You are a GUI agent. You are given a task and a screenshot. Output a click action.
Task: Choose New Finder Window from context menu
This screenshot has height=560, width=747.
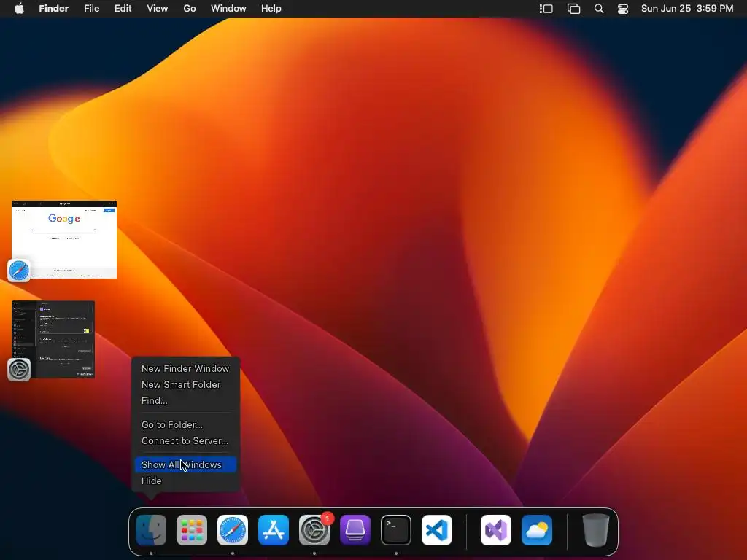pyautogui.click(x=185, y=368)
